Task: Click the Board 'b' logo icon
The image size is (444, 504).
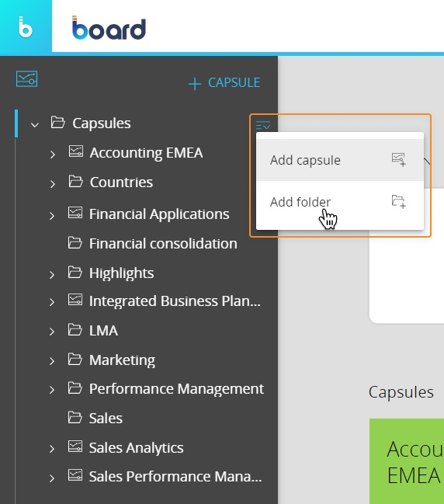Action: [x=26, y=26]
